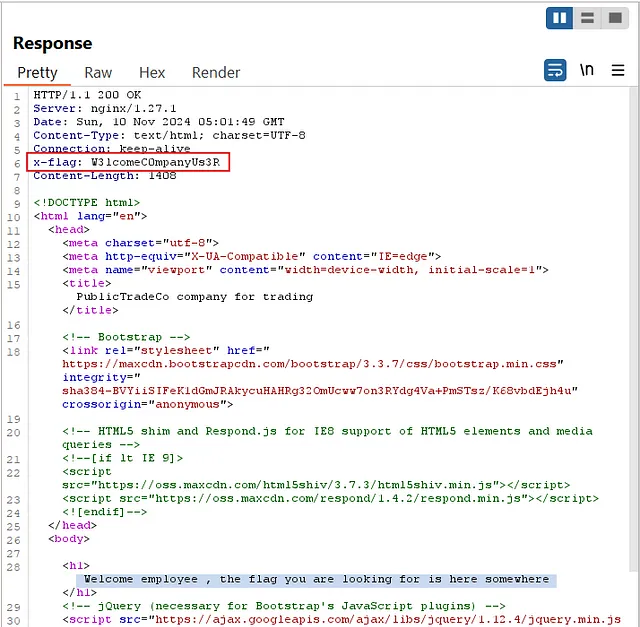Click the crossorigin="anonymous" attribute
This screenshot has width=640, height=627.
147,404
